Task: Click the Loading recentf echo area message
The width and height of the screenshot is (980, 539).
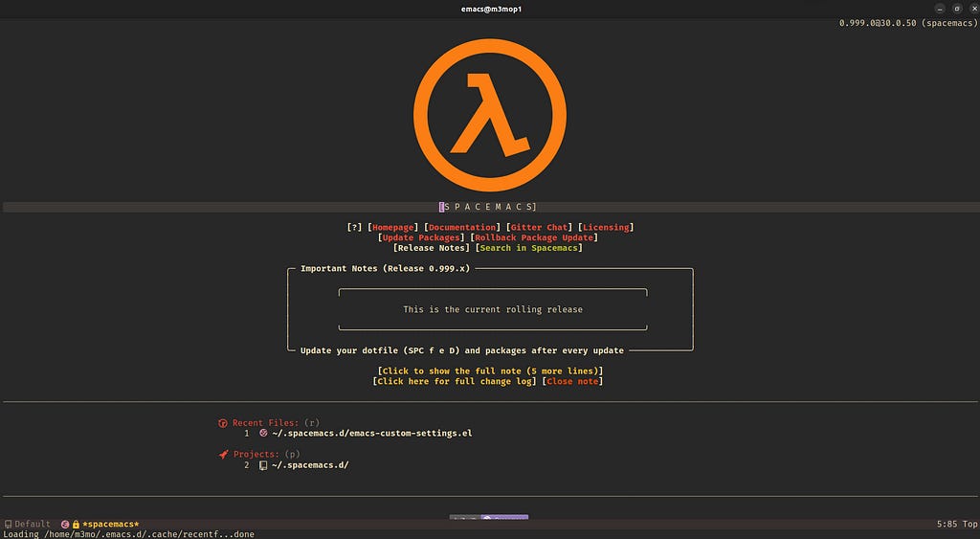Action: 129,534
